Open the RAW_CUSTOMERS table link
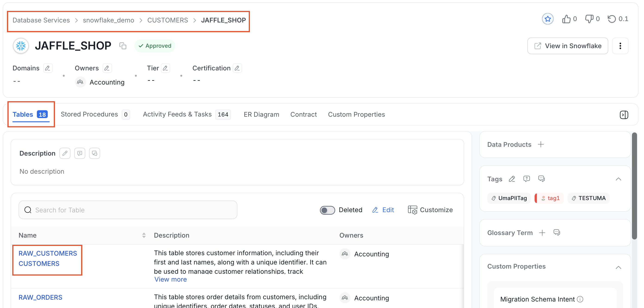Image resolution: width=644 pixels, height=308 pixels. coord(48,258)
